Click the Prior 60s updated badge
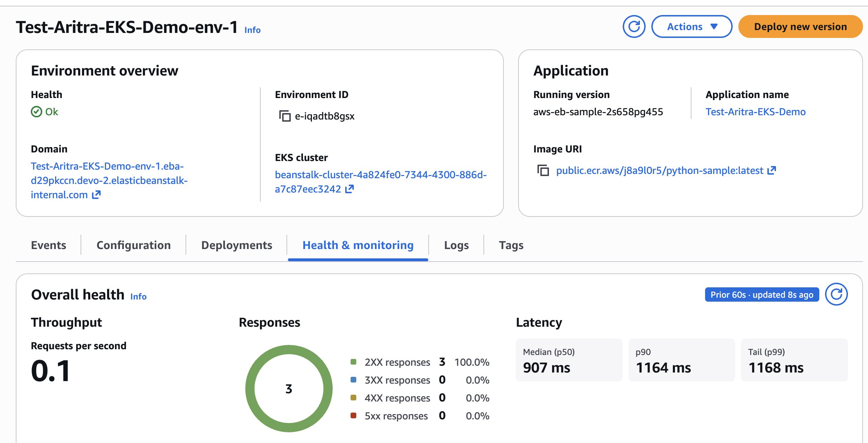This screenshot has width=868, height=443. 762,294
